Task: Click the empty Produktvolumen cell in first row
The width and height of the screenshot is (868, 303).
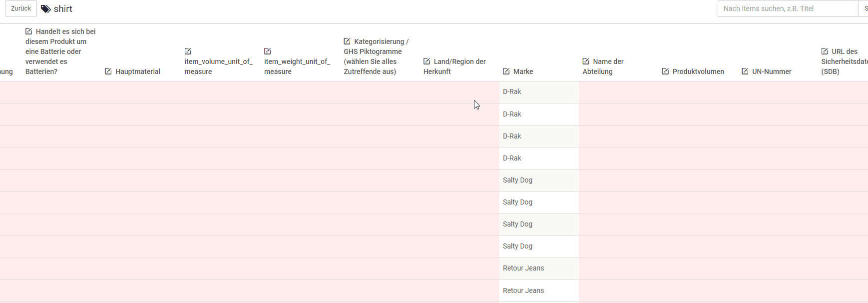Action: pos(698,92)
